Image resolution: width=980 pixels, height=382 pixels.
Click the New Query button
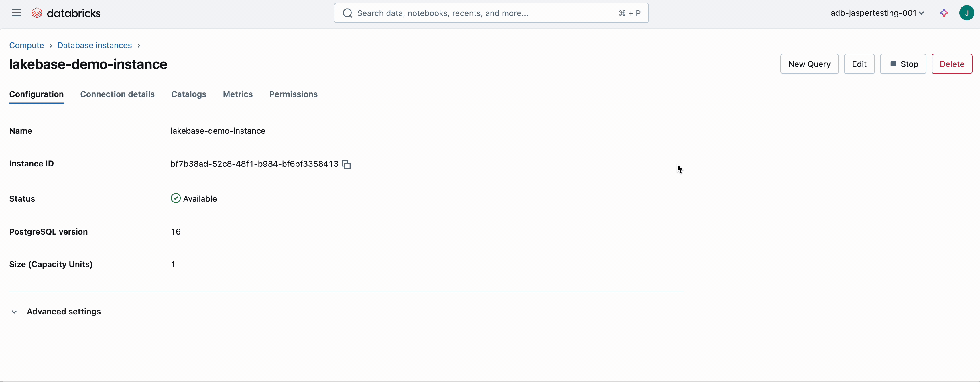tap(809, 64)
